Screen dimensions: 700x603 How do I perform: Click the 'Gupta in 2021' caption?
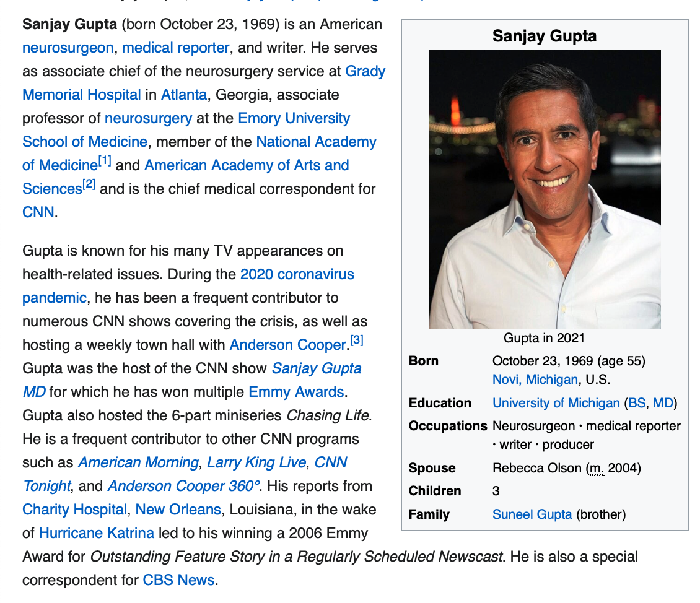pos(544,338)
